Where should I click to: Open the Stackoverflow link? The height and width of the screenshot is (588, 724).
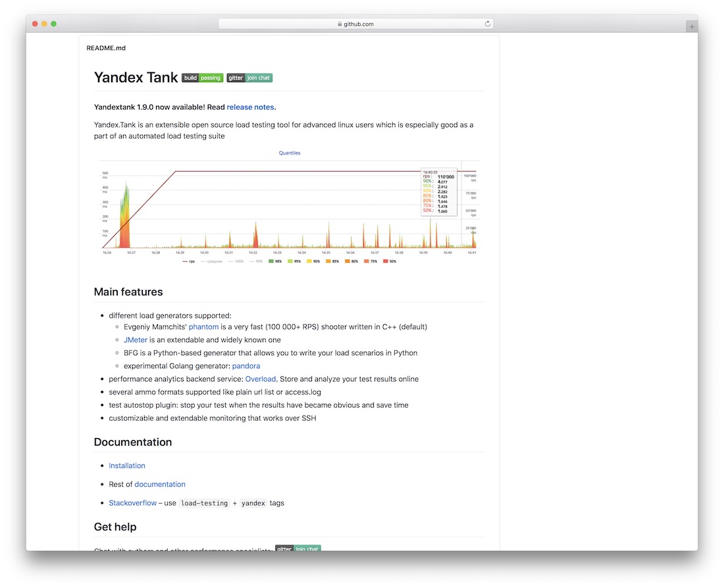tap(132, 503)
